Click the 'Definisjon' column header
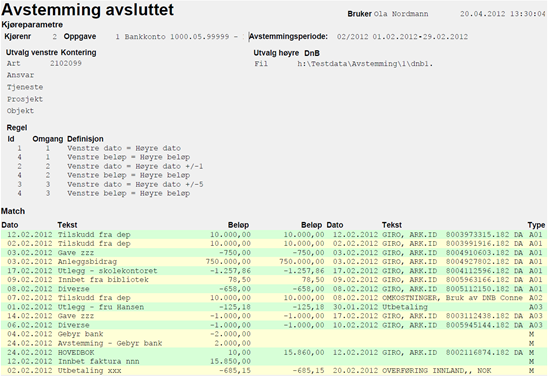The width and height of the screenshot is (548, 376). [x=85, y=139]
